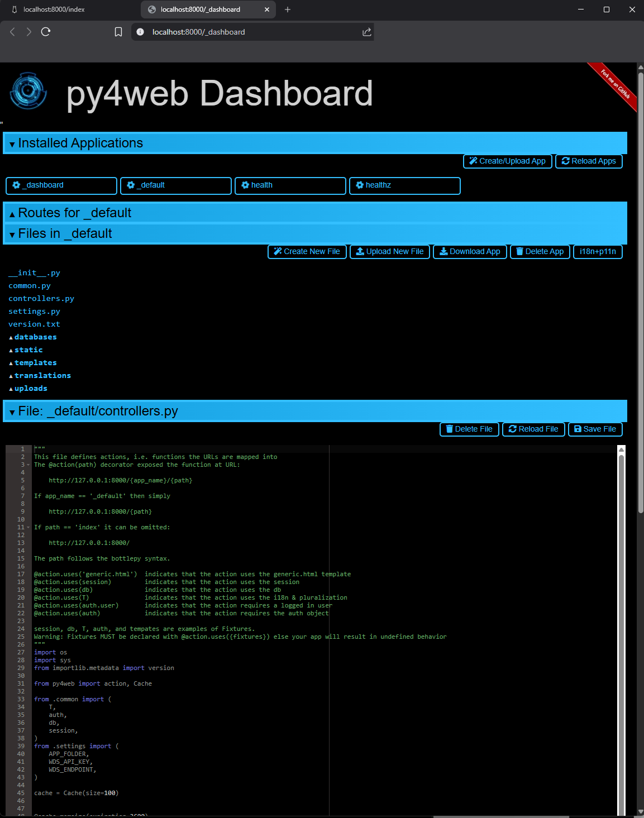Click the browser bookmark icon
644x818 pixels.
pyautogui.click(x=118, y=32)
